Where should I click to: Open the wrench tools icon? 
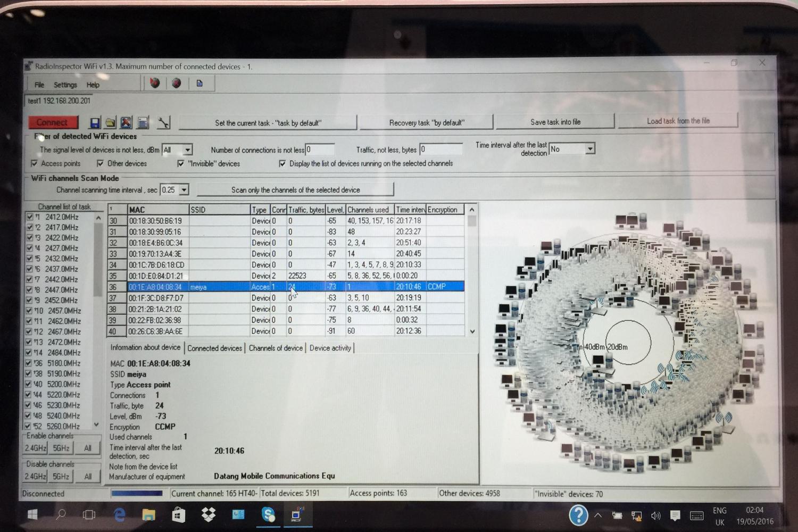(164, 123)
